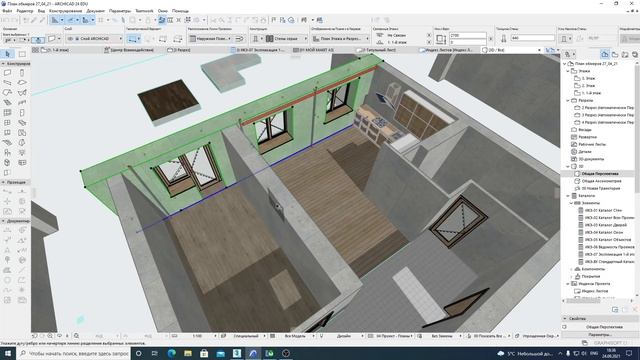Click the Windows Start button
This screenshot has width=640, height=360.
click(7, 353)
